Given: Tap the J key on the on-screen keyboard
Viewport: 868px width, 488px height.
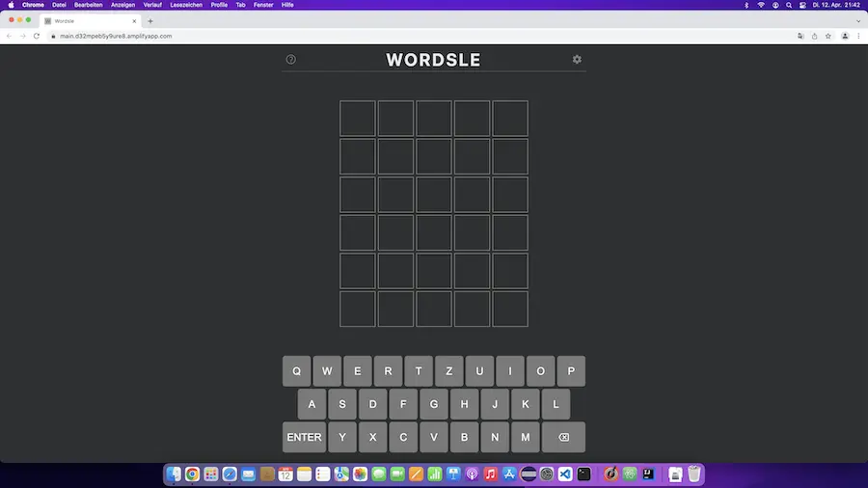Looking at the screenshot, I should click(495, 404).
